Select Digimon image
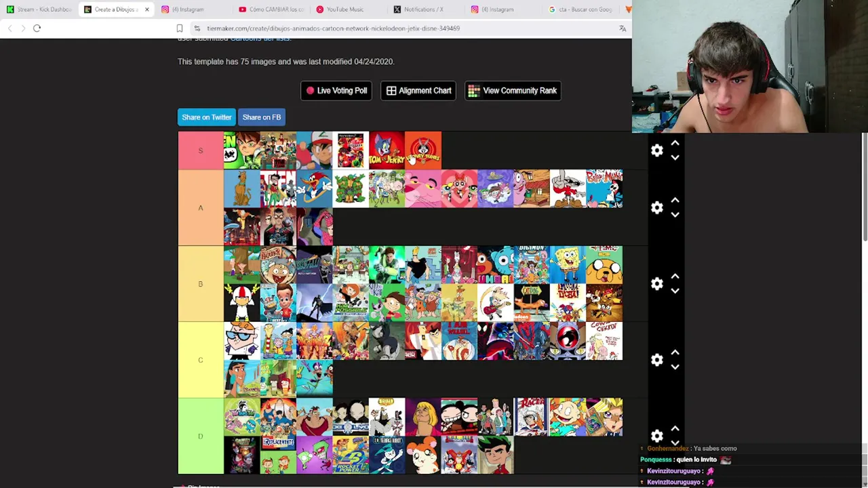The width and height of the screenshot is (868, 488). 532,264
